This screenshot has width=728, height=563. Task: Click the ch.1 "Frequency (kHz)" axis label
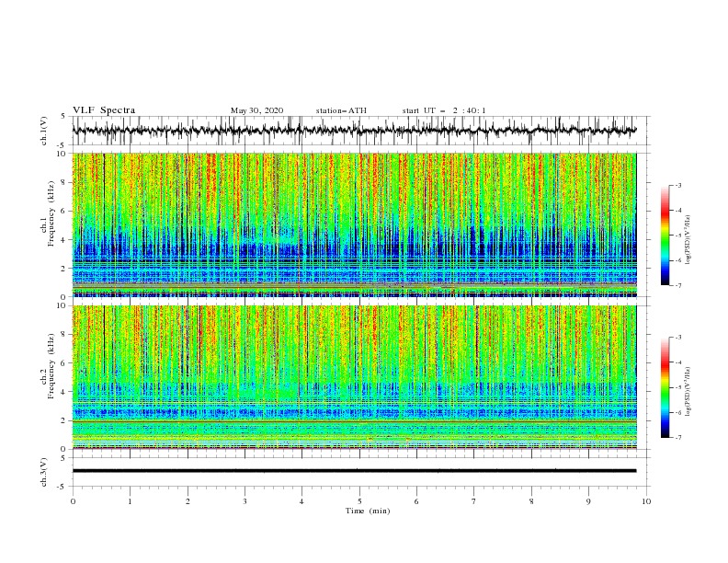(51, 213)
